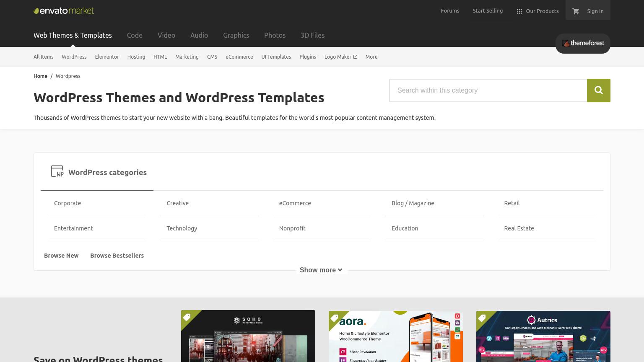The image size is (644, 362).
Task: Click Home breadcrumb link
Action: click(40, 76)
